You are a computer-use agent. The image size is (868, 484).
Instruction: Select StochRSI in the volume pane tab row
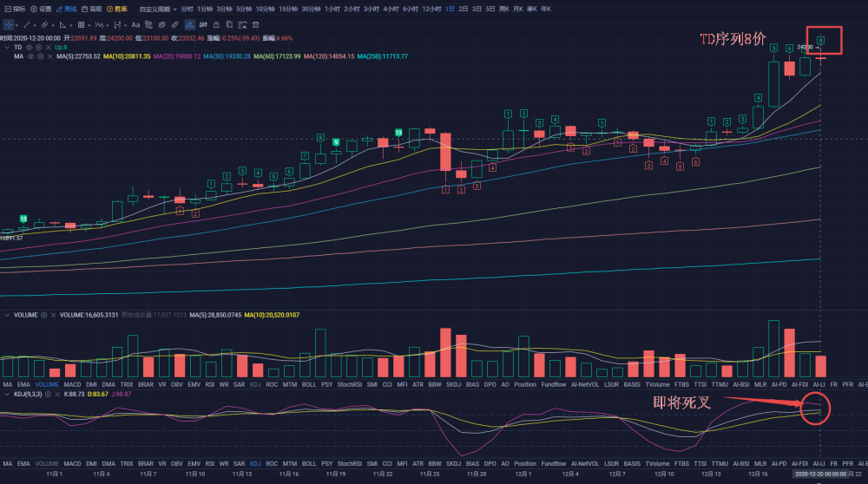(x=349, y=384)
